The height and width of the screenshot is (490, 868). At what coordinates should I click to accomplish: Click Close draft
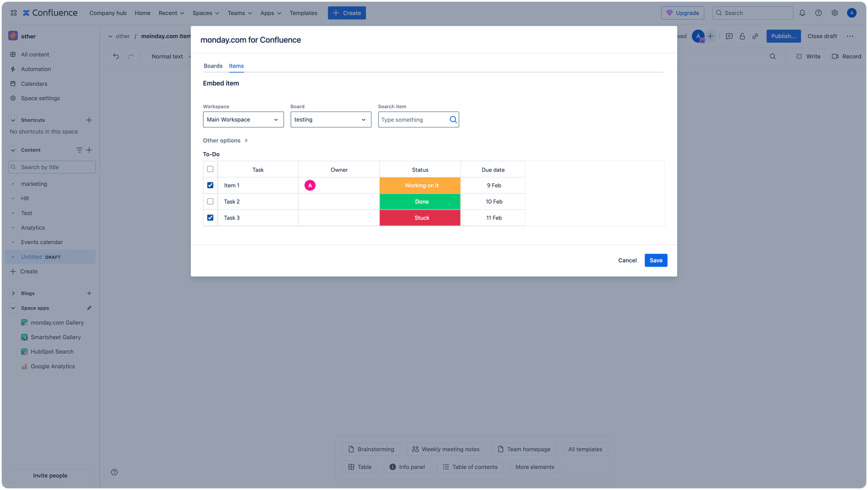pyautogui.click(x=822, y=36)
